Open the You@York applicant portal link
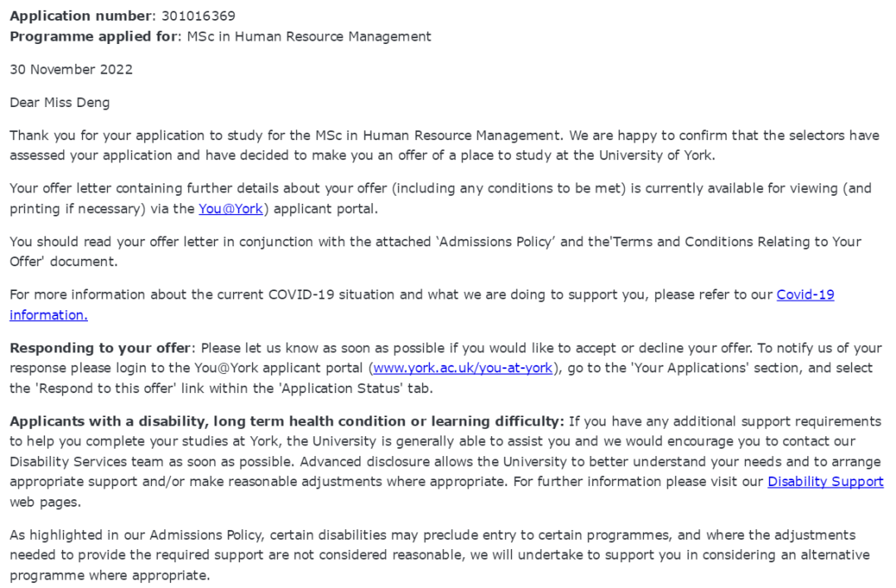This screenshot has height=588, width=896. [x=231, y=209]
